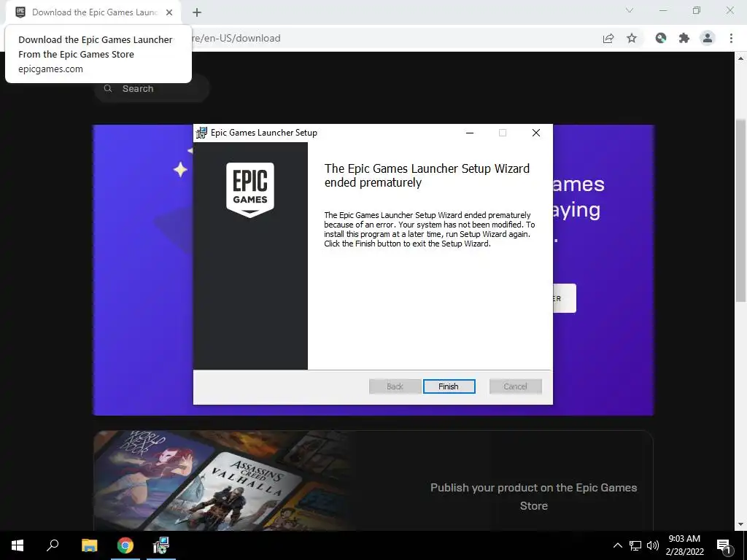Click the greyed-out Cancel button in setup
Screen dimensions: 747x560
point(516,386)
